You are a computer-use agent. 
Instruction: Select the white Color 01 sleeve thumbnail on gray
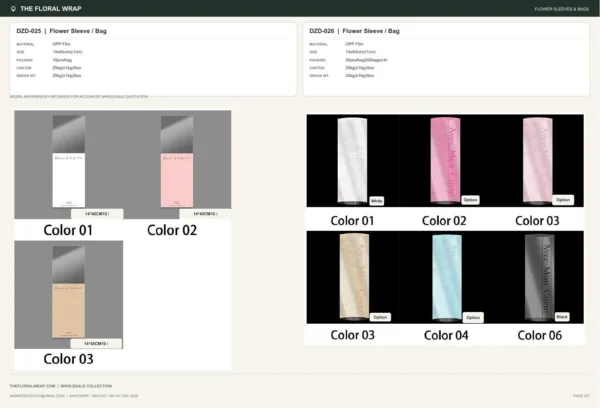pos(68,162)
